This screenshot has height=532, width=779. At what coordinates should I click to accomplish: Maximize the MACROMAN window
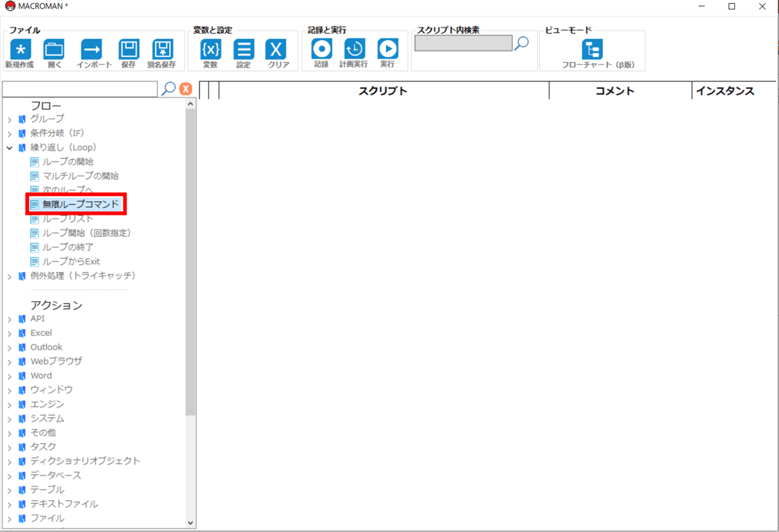pos(732,6)
